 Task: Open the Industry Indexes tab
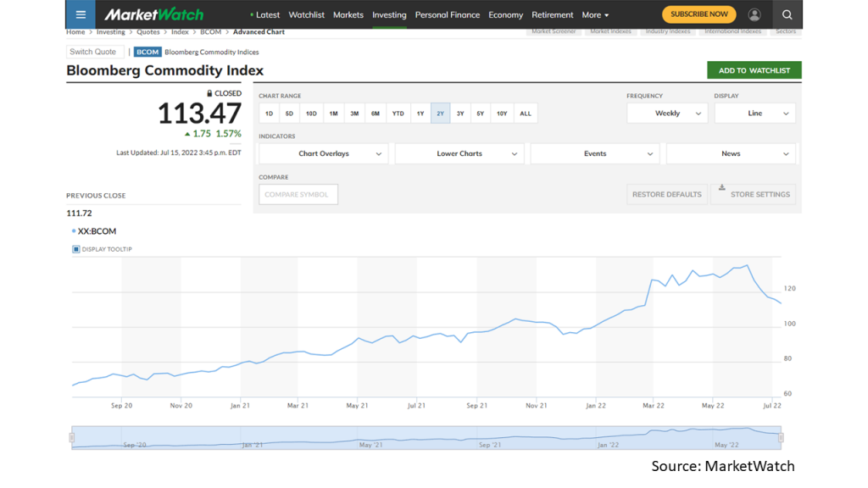[668, 31]
